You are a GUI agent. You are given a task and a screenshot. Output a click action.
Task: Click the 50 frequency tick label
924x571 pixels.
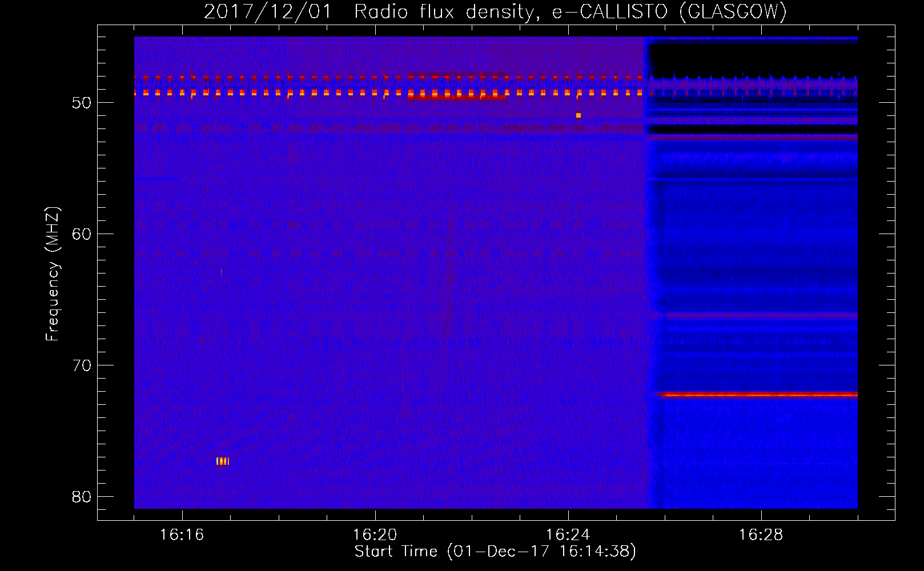pos(82,103)
